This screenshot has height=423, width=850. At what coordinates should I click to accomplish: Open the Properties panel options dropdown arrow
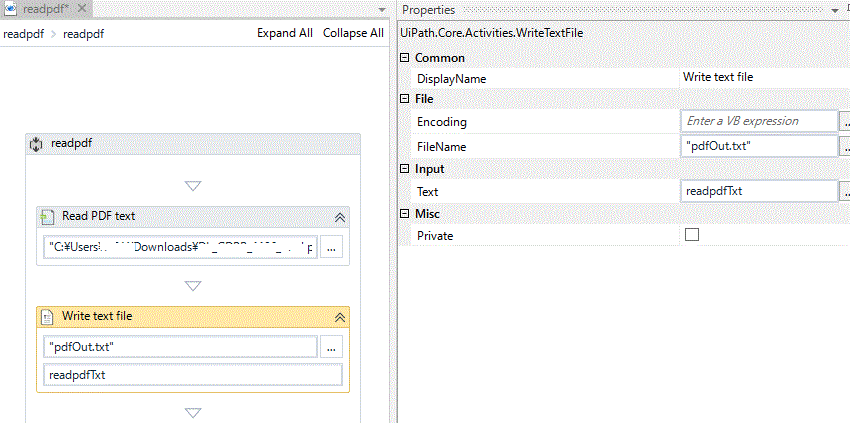834,10
